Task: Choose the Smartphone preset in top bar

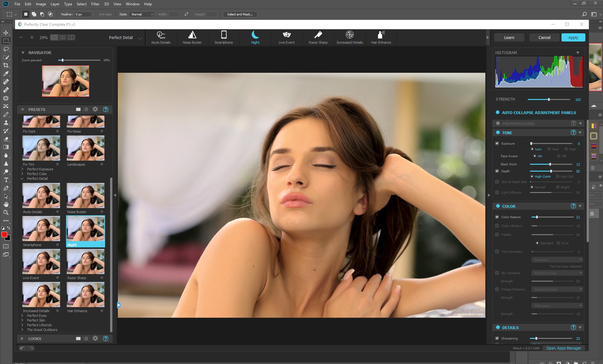Action: coord(224,37)
